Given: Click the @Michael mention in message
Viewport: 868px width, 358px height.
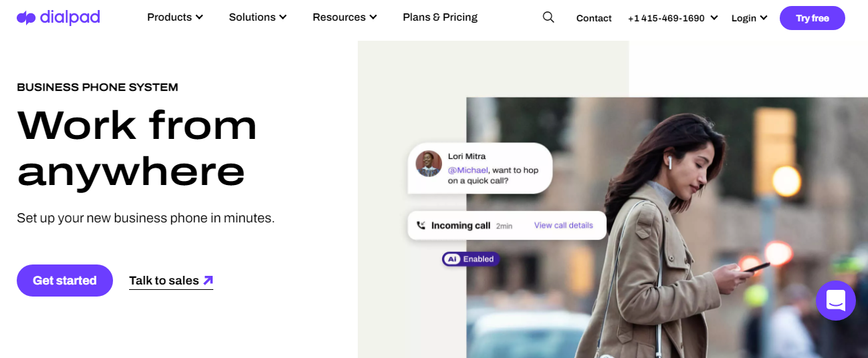Looking at the screenshot, I should pos(468,170).
